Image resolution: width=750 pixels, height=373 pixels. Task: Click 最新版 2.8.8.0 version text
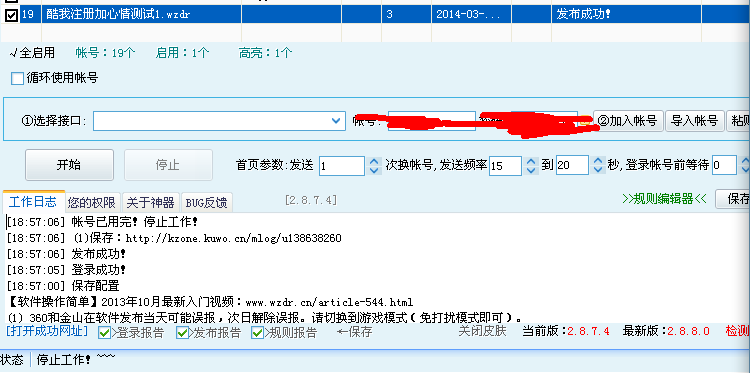666,331
